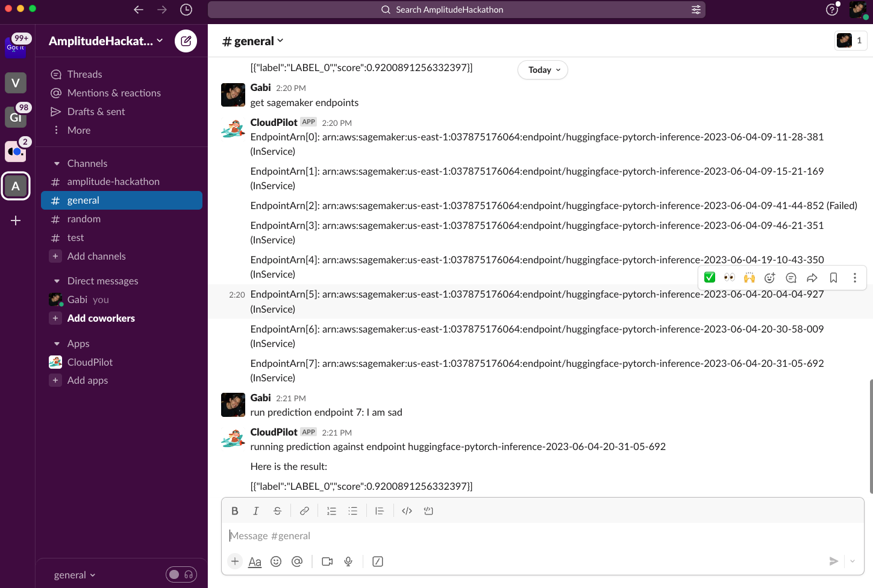Collapse the Direct messages section
Screen dimensions: 873x588
(57, 281)
